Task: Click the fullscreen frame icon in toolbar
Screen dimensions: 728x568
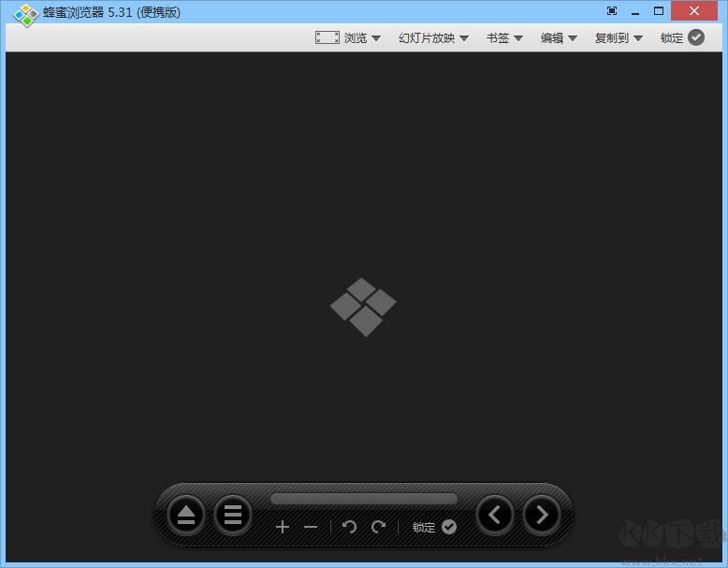Action: coord(327,37)
